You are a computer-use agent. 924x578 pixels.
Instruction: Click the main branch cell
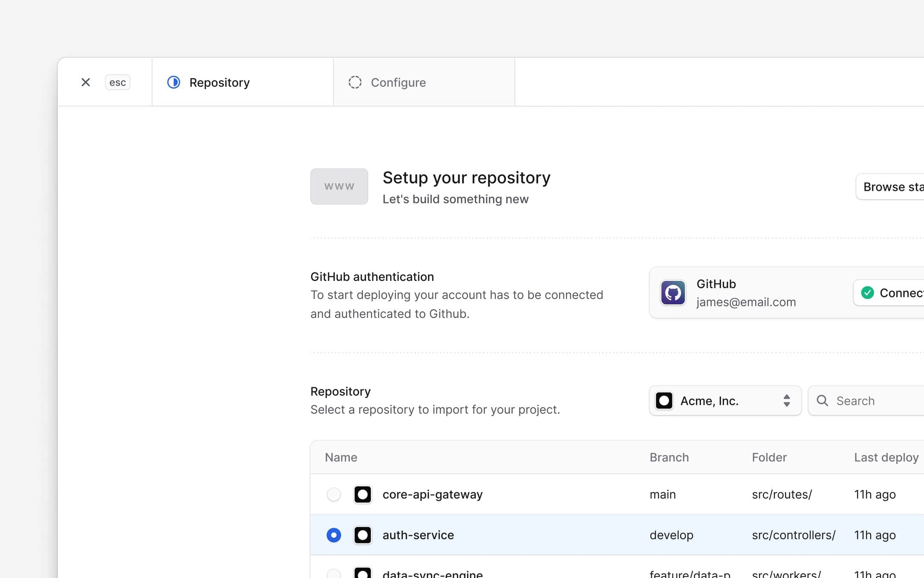tap(663, 495)
